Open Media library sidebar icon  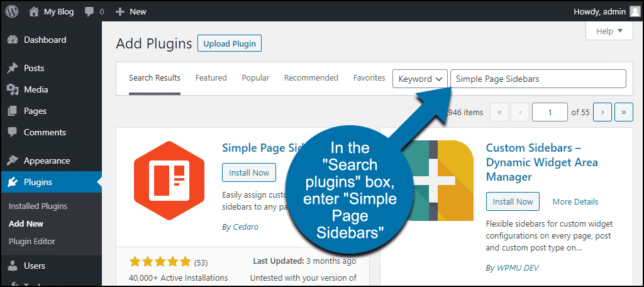click(13, 89)
